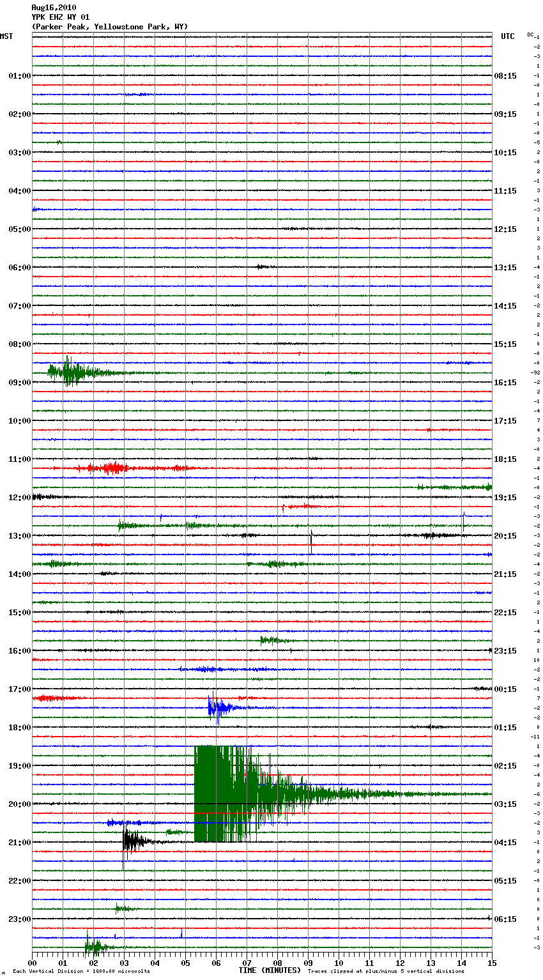Screen dimensions: 543x980
Task: Click the traces clipped footnote text
Action: (x=386, y=972)
